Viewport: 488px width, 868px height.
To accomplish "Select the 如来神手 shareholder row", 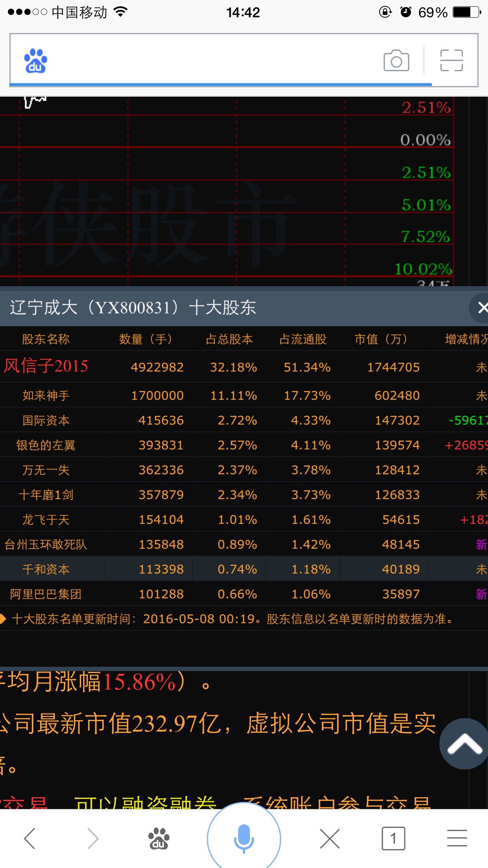I will (46, 395).
